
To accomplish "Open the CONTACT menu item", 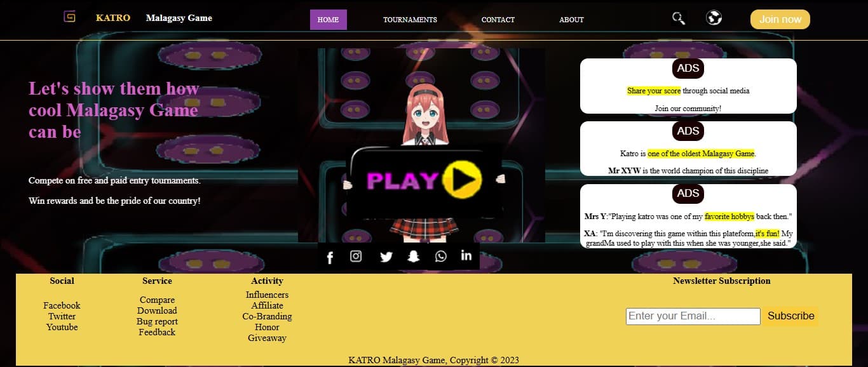I will 498,20.
